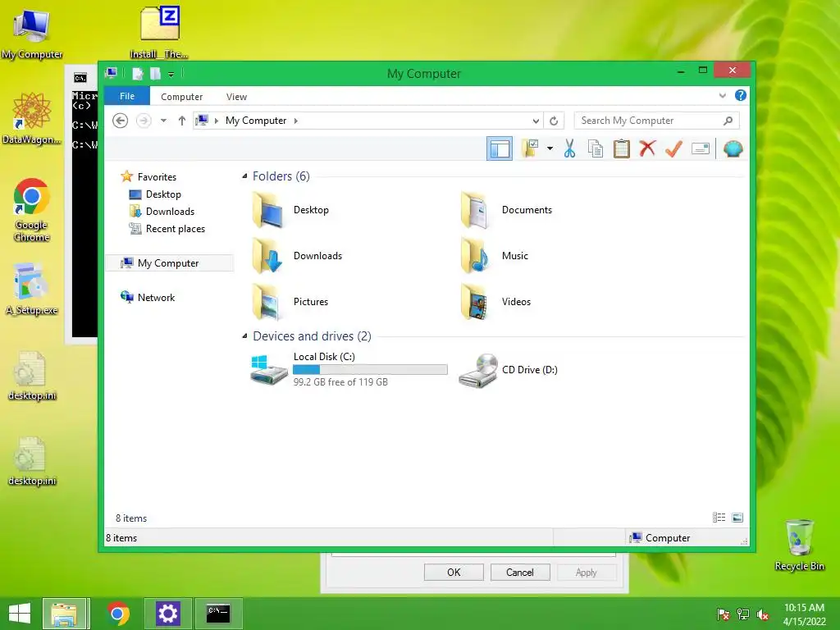This screenshot has height=630, width=840.
Task: Focus the Search My Computer field
Action: coord(657,121)
